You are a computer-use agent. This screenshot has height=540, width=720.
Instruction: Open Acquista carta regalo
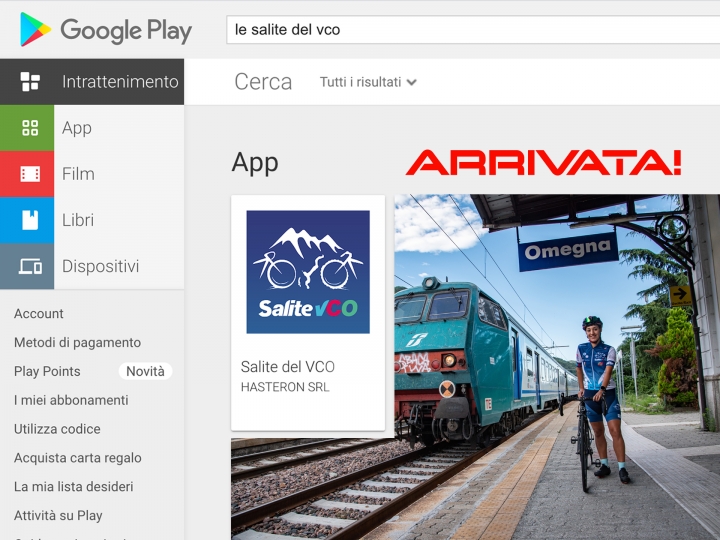(x=78, y=458)
